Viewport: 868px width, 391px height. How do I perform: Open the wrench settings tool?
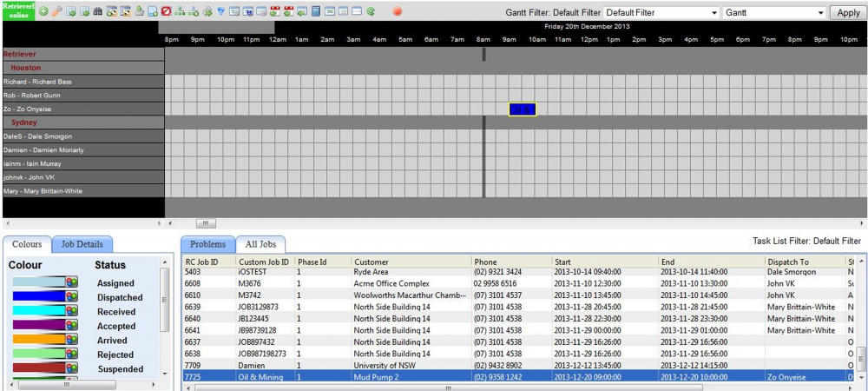click(56, 12)
